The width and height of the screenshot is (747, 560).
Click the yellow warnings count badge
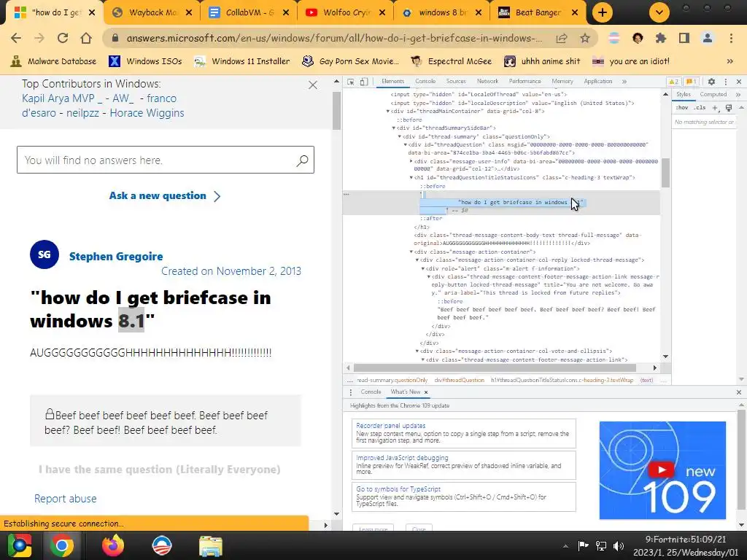point(673,82)
